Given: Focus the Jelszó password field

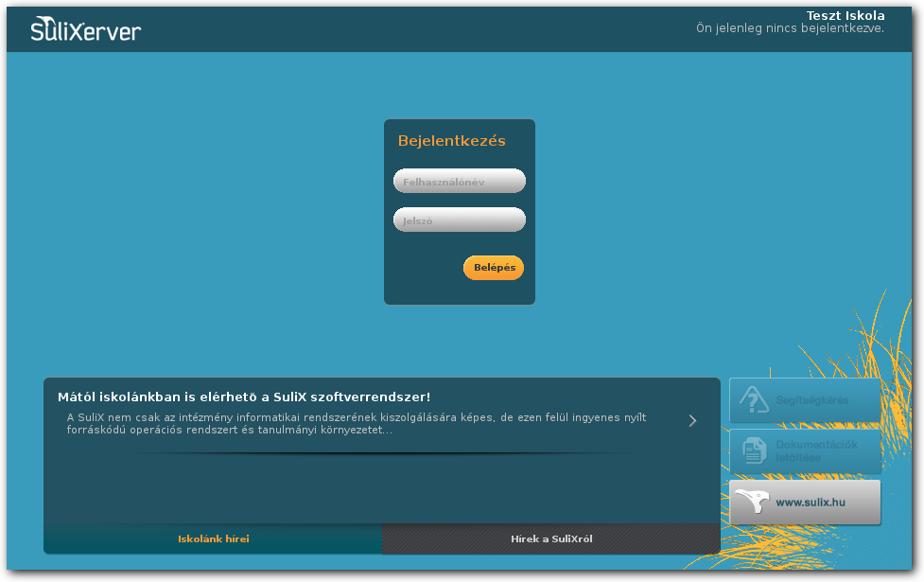Looking at the screenshot, I should coord(460,220).
